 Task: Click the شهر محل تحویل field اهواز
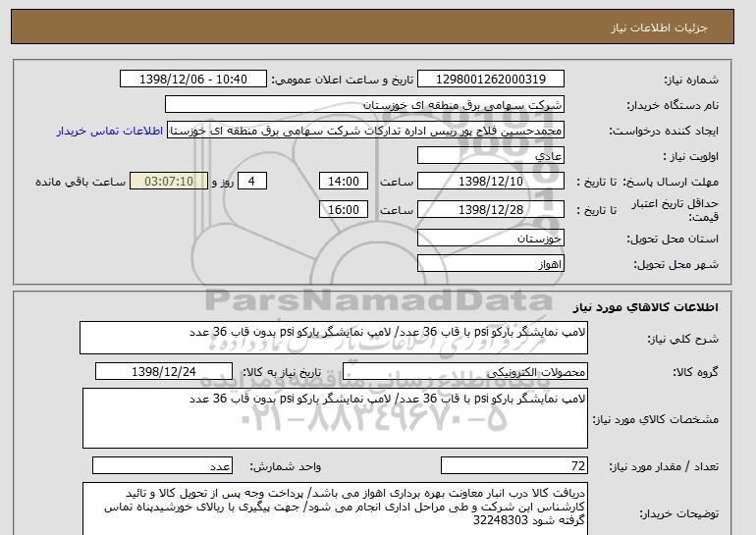click(491, 264)
